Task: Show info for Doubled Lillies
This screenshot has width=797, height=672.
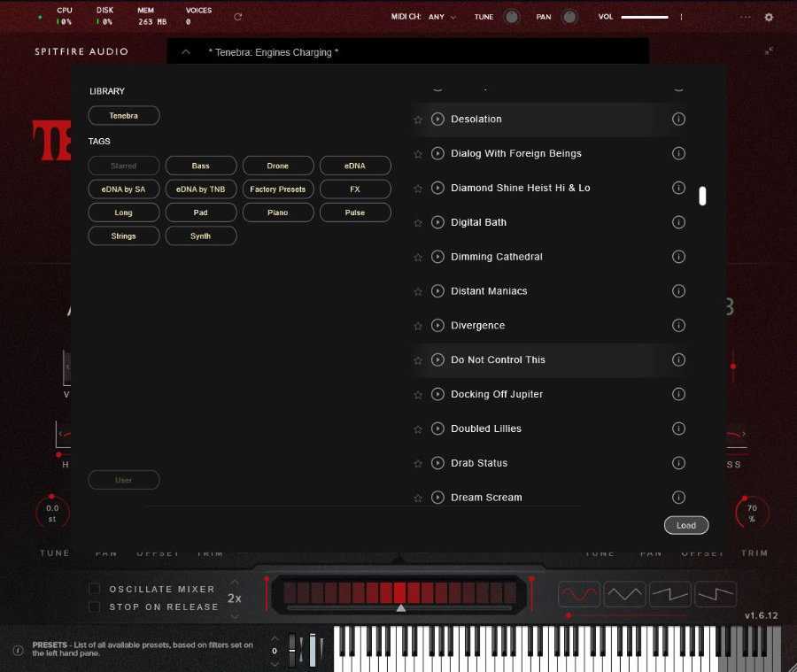Action: (x=678, y=429)
